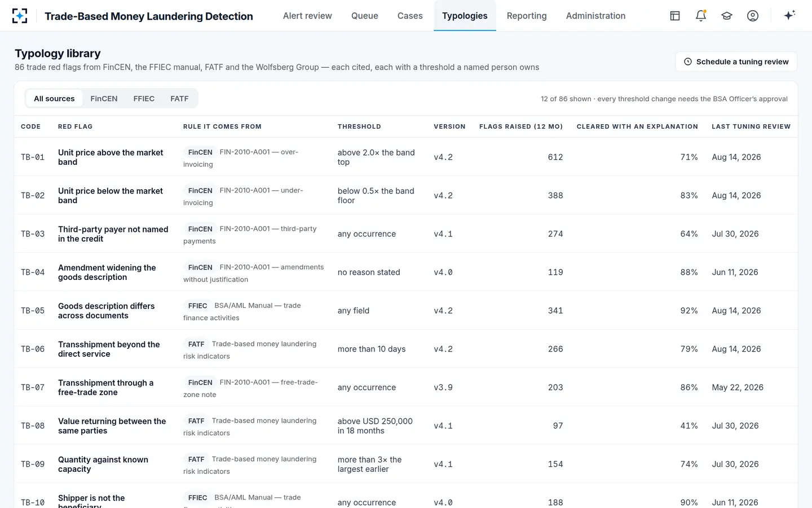Click version v3.9
Screen dimensions: 812x508
click(x=443, y=388)
